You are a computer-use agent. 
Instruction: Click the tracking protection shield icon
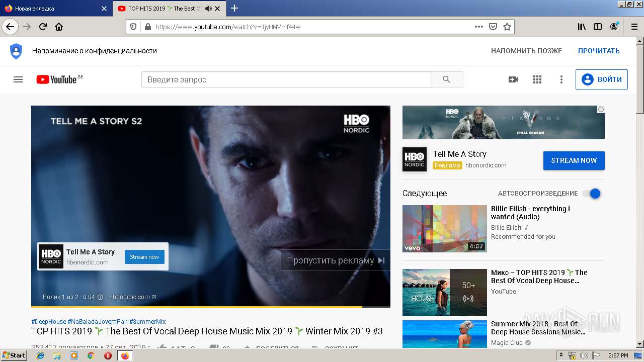click(x=133, y=27)
